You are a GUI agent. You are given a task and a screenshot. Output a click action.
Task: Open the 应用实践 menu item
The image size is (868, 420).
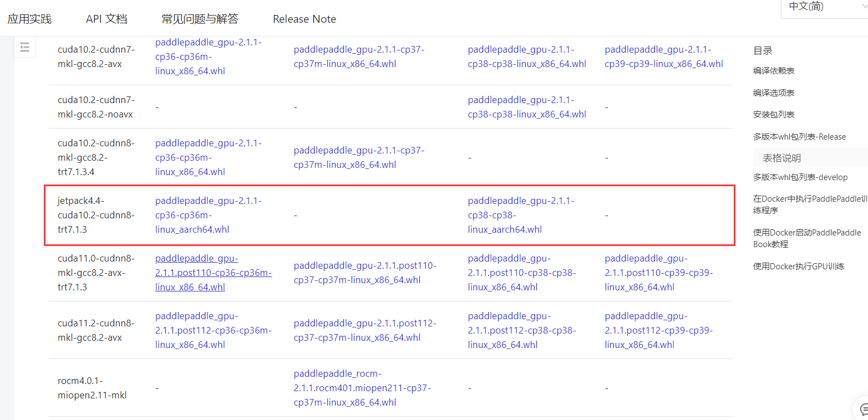pos(29,18)
